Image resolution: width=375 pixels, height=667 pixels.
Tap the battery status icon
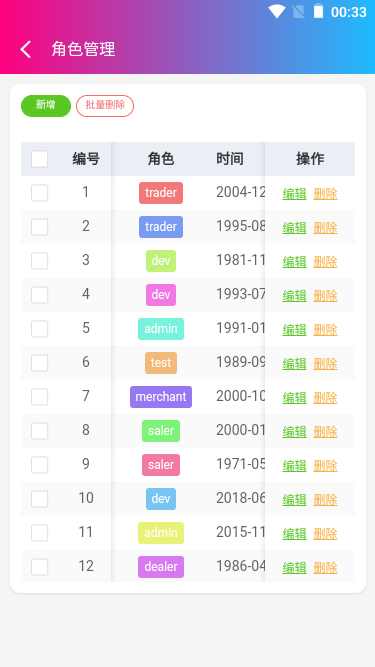click(x=318, y=11)
